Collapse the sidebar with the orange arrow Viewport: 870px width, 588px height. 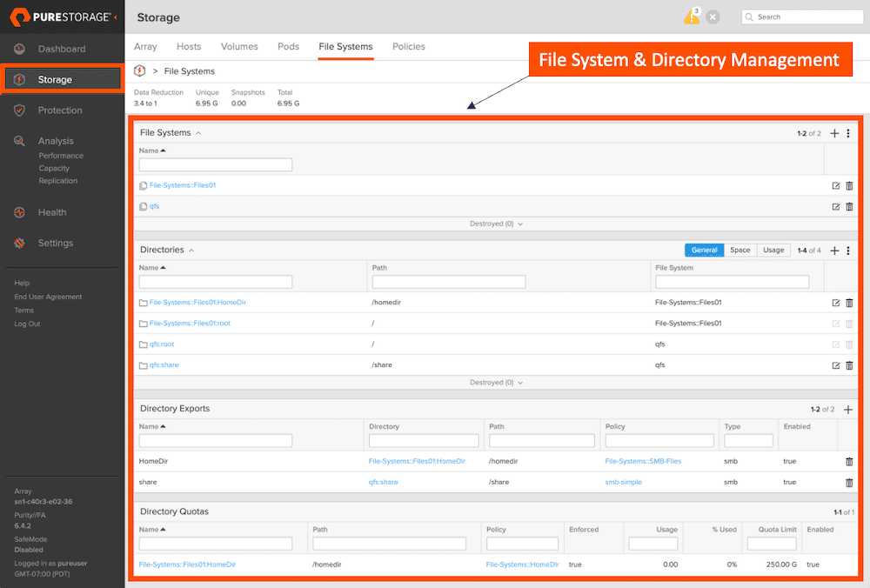point(116,17)
